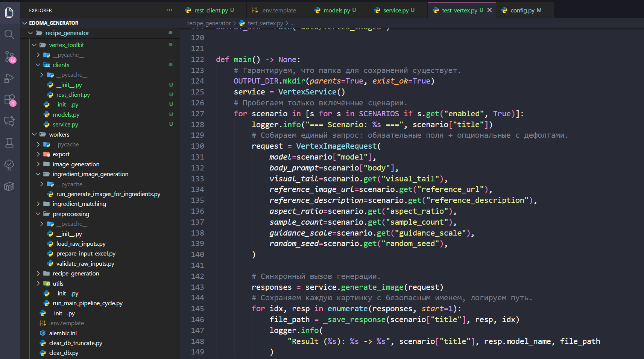Image resolution: width=644 pixels, height=359 pixels.
Task: Open __init__.py inside the clients folder
Action: pyautogui.click(x=69, y=85)
